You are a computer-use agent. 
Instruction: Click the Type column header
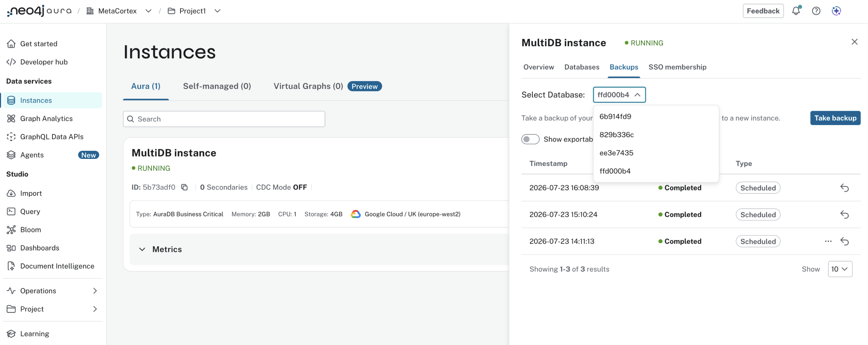pos(744,164)
